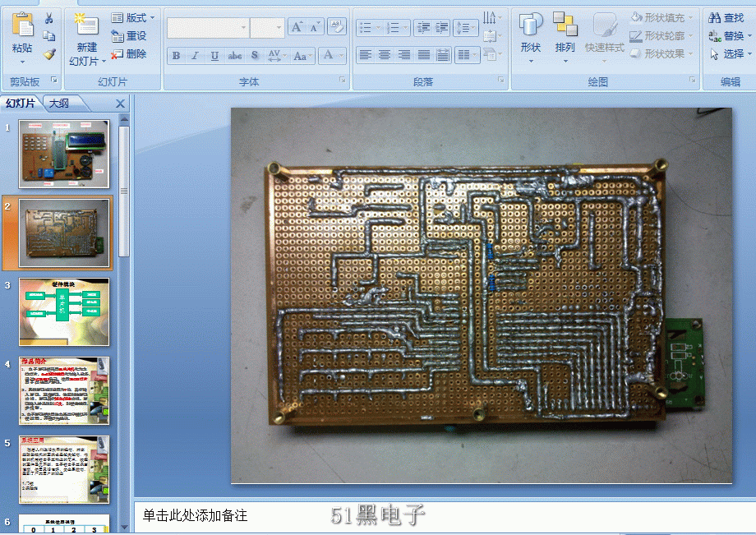Open the 字体 font dialog launcher

point(343,80)
